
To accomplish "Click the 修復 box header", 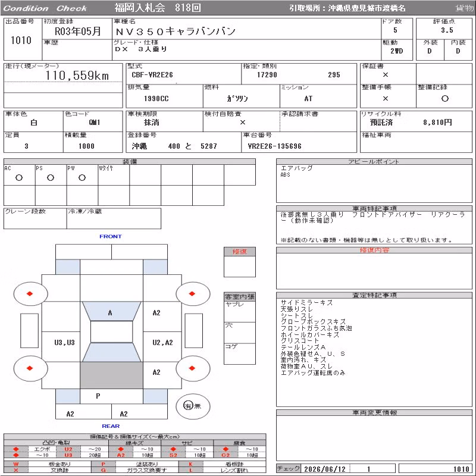I will [240, 251].
